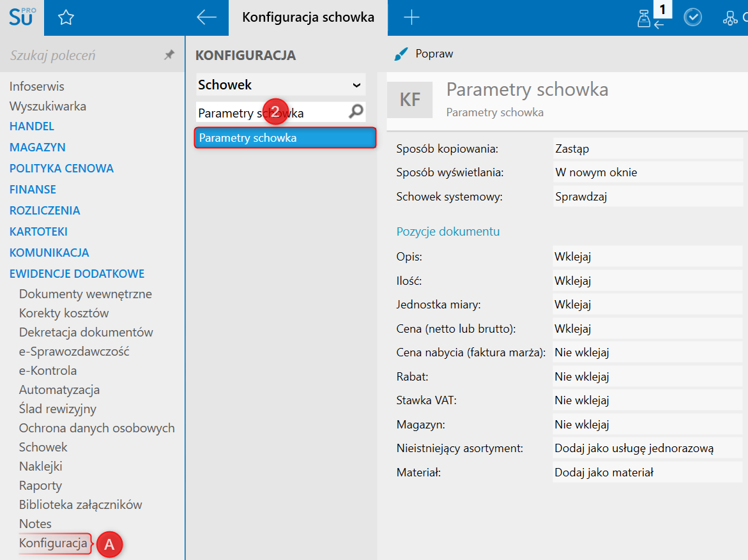Screen dimensions: 748x560
Task: Open Ślad rewizyjny in the side menu
Action: [57, 409]
